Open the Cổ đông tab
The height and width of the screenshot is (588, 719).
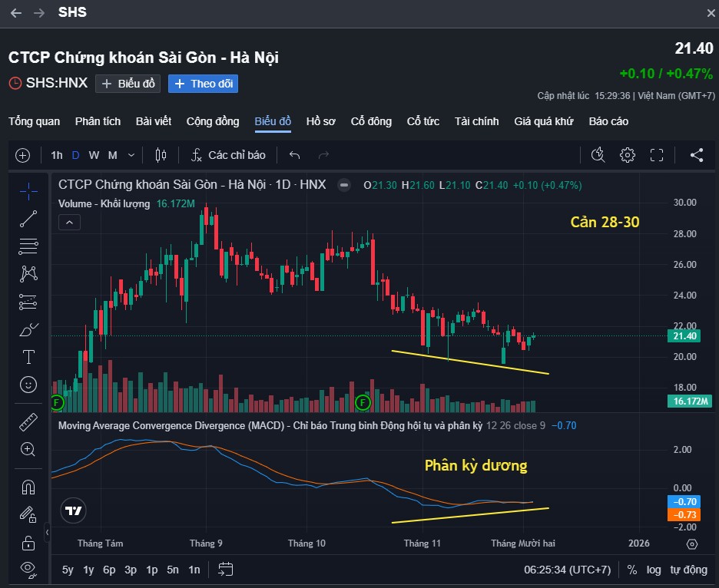[x=372, y=121]
